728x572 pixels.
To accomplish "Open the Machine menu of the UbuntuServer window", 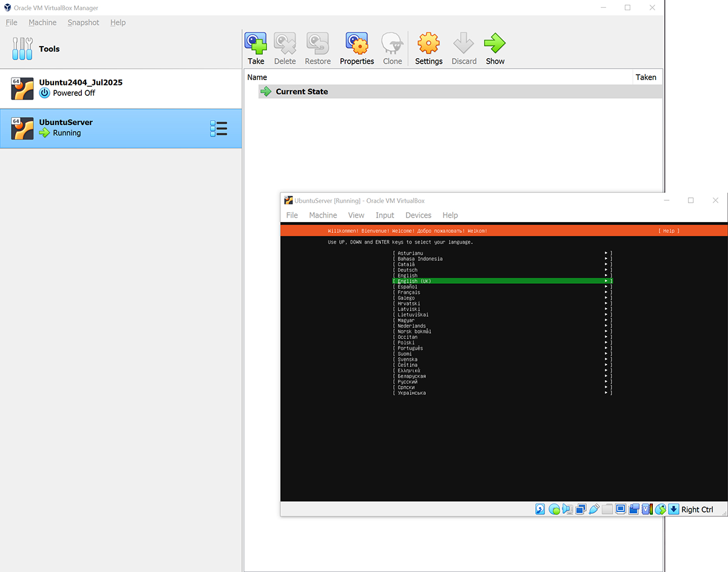I will coord(323,215).
